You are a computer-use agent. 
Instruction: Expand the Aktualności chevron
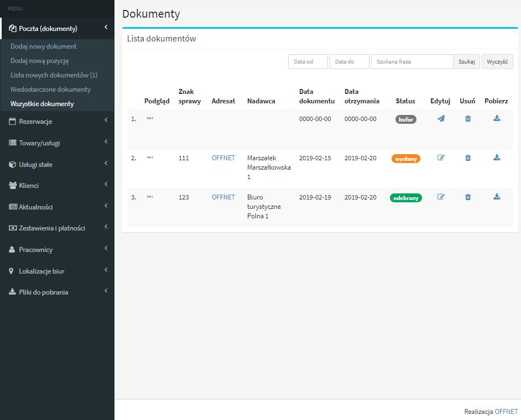pos(106,206)
